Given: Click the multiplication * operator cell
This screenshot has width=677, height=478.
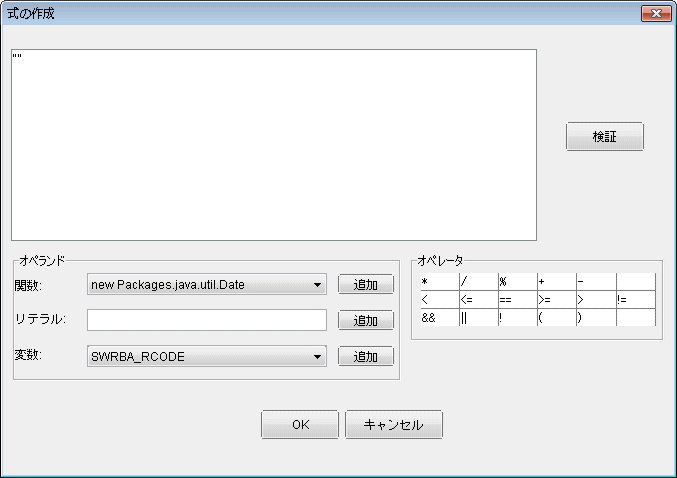Looking at the screenshot, I should pos(440,282).
